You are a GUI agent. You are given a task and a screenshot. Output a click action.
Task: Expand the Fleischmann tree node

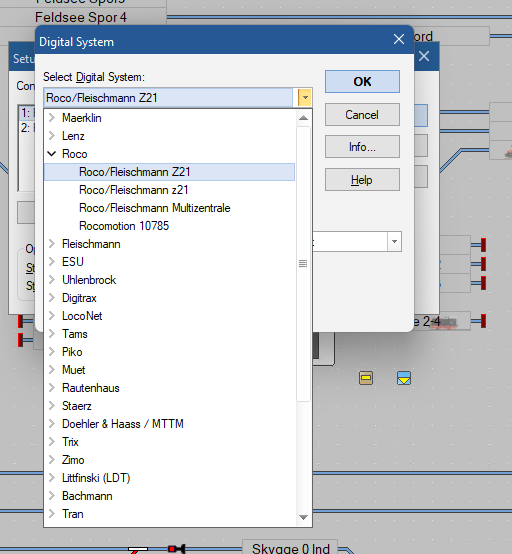tap(52, 244)
